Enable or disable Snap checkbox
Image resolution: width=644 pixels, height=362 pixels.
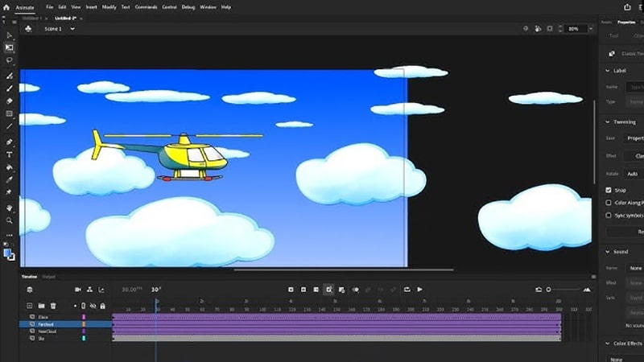point(609,190)
